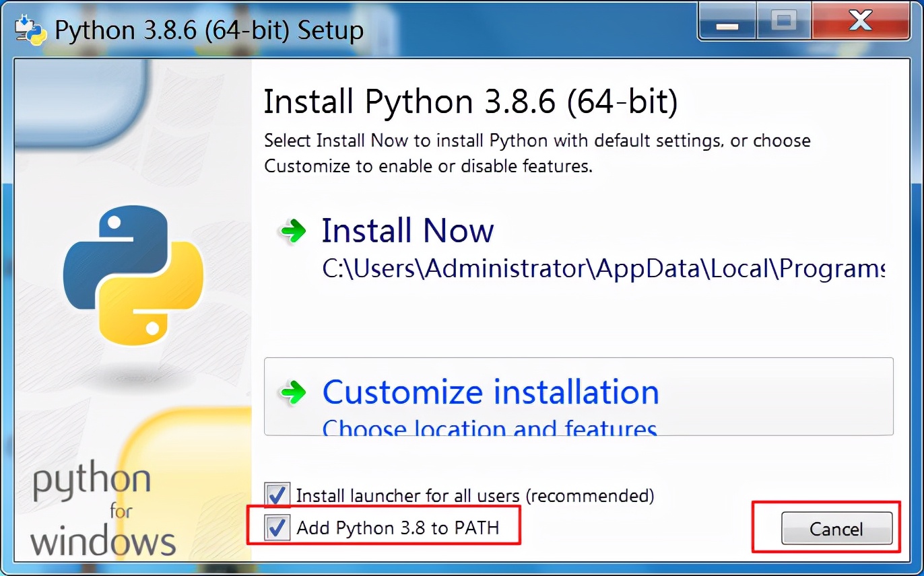Click the Python setup icon in title bar

31,30
